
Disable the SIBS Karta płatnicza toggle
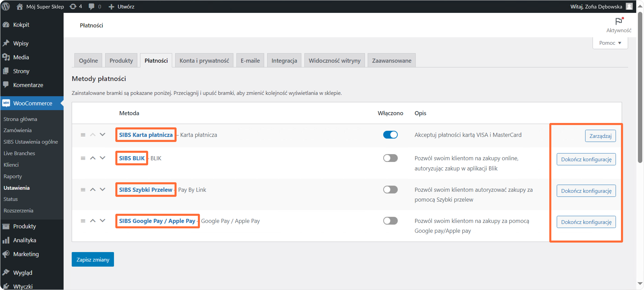390,135
